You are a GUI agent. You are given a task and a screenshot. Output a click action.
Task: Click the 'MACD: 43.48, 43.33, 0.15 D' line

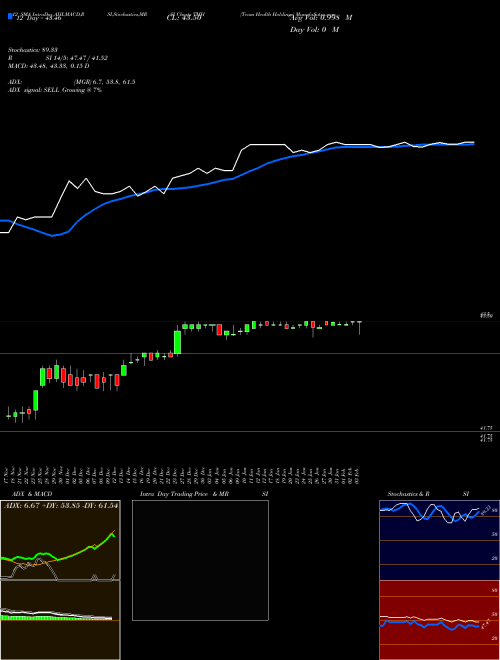point(49,66)
